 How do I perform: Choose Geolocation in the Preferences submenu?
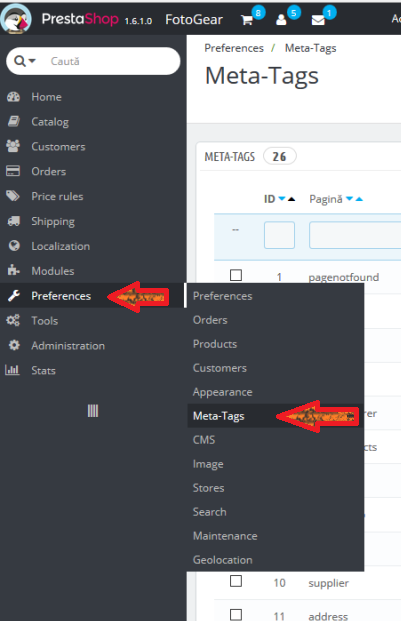[x=222, y=560]
